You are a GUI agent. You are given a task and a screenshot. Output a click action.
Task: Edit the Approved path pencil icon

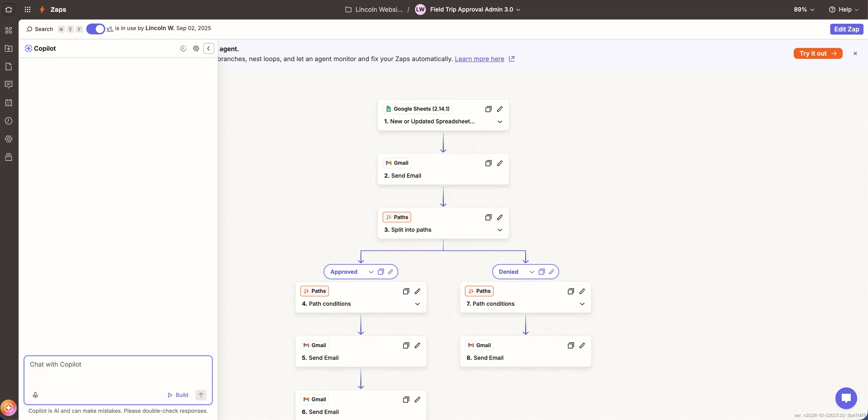pos(391,272)
